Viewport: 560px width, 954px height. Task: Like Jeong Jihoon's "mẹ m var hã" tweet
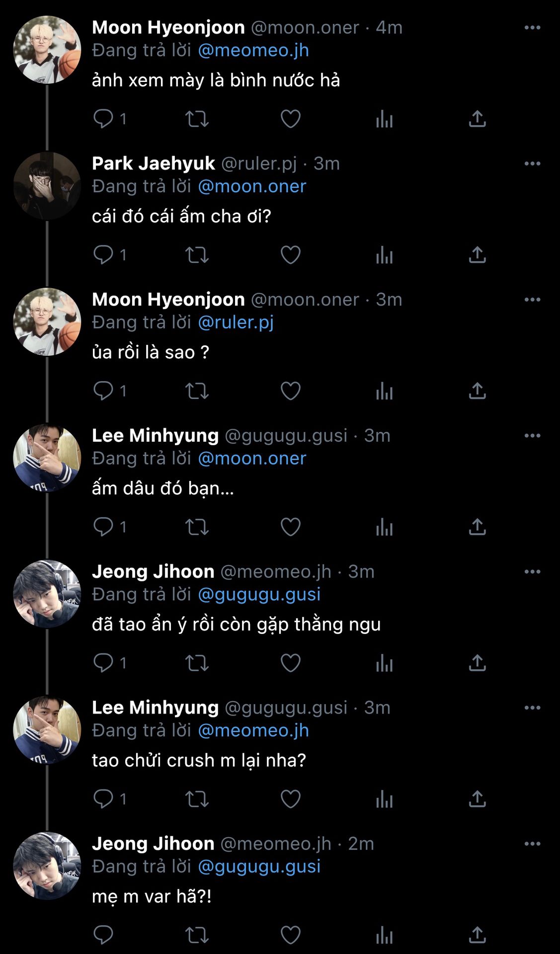coord(291,935)
